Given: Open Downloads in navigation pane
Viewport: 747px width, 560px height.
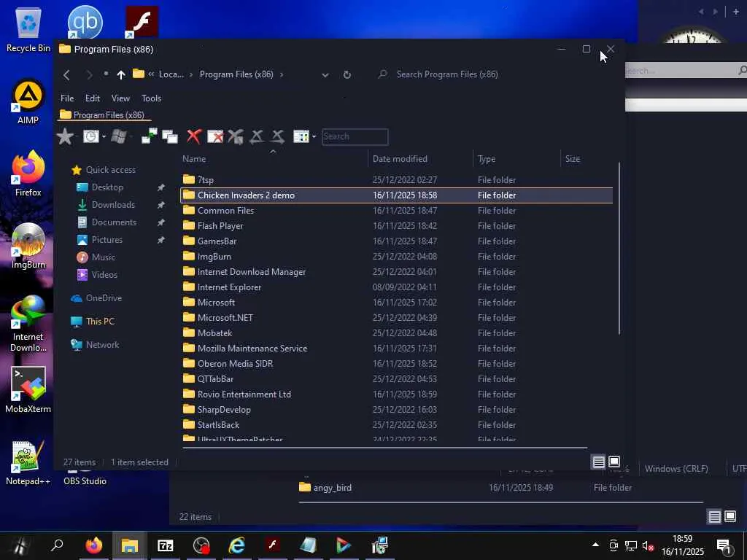Looking at the screenshot, I should coord(106,205).
